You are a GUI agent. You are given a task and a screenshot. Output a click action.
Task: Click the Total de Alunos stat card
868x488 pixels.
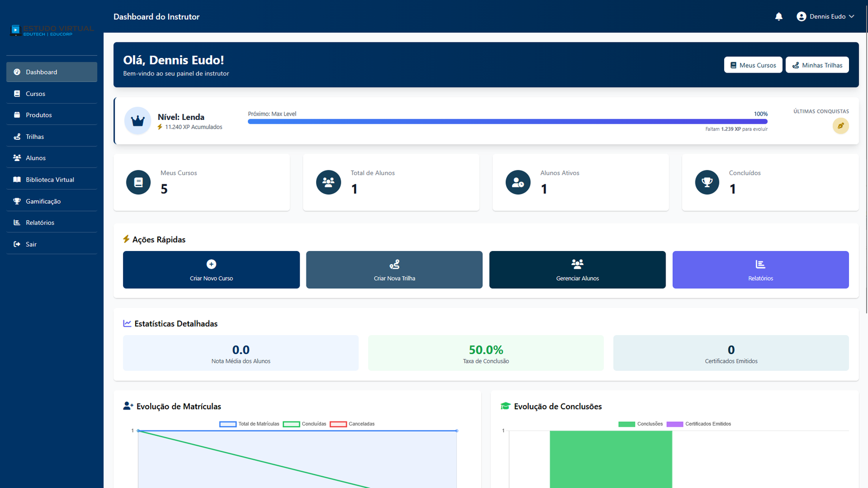(x=391, y=182)
